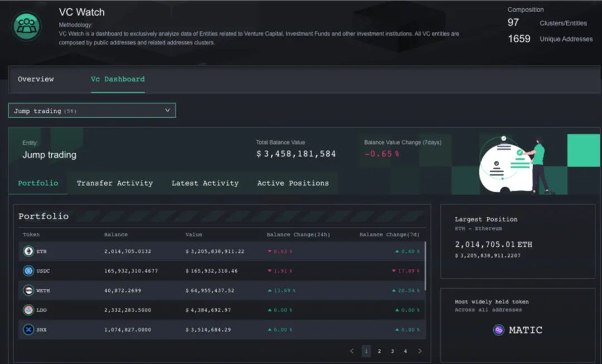Jump to portfolio page 4
The height and width of the screenshot is (364, 602).
[x=405, y=351]
